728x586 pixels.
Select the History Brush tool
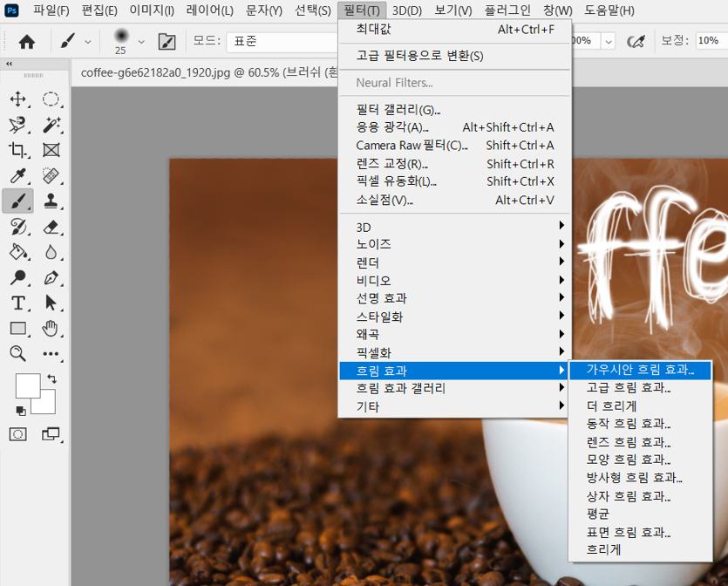coord(18,227)
